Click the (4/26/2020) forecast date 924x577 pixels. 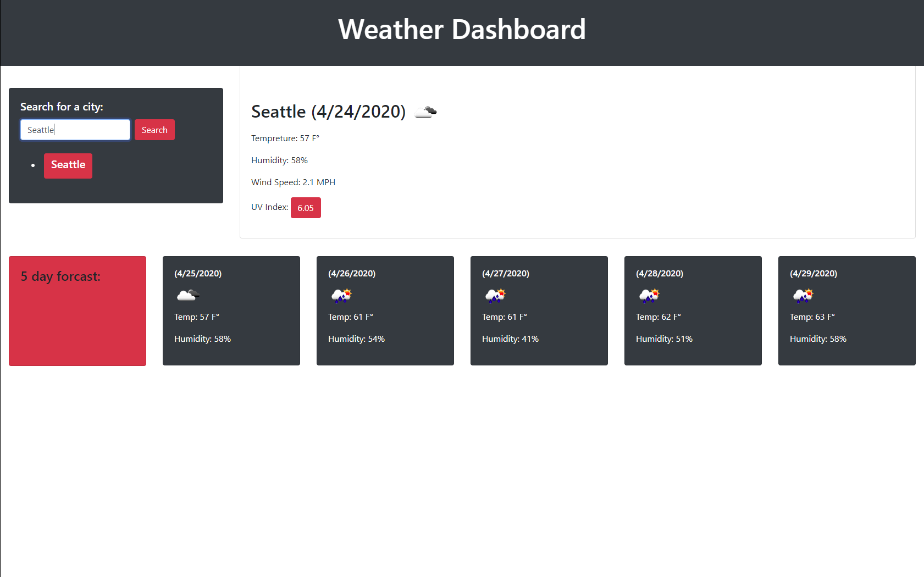352,274
